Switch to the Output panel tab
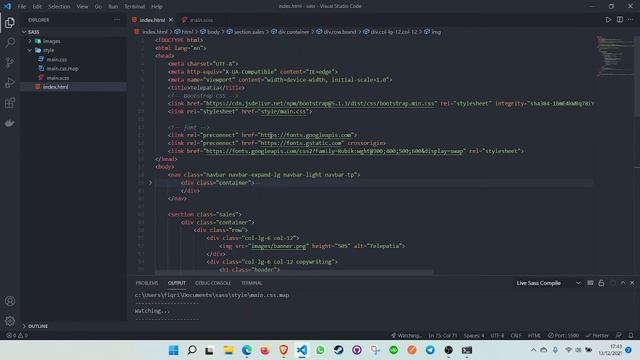This screenshot has width=640, height=360. tap(177, 283)
